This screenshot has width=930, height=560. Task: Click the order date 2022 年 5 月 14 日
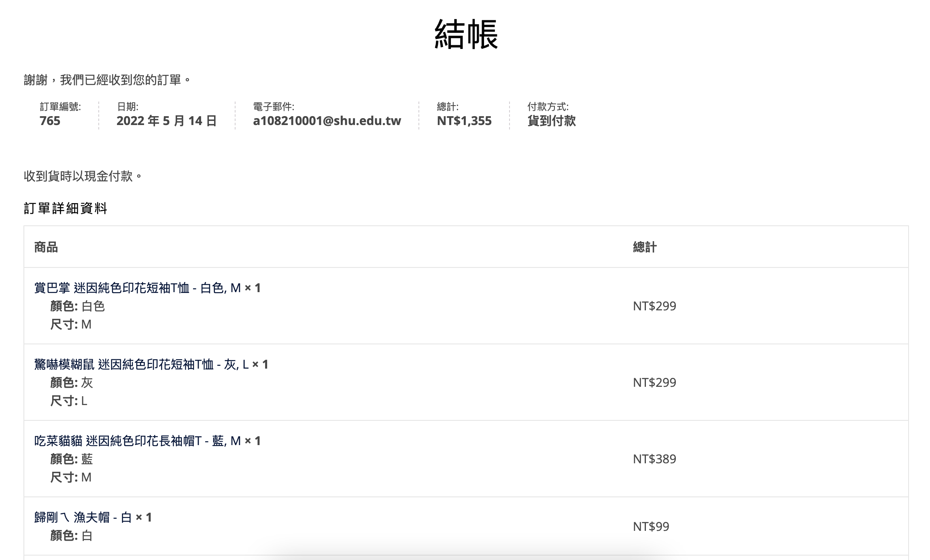point(166,121)
